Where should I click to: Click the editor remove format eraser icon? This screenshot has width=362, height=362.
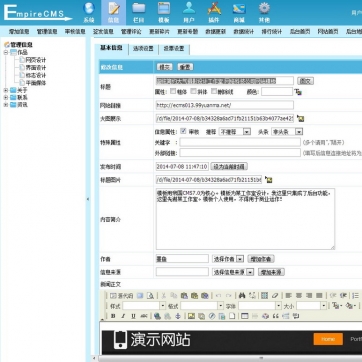click(x=275, y=295)
